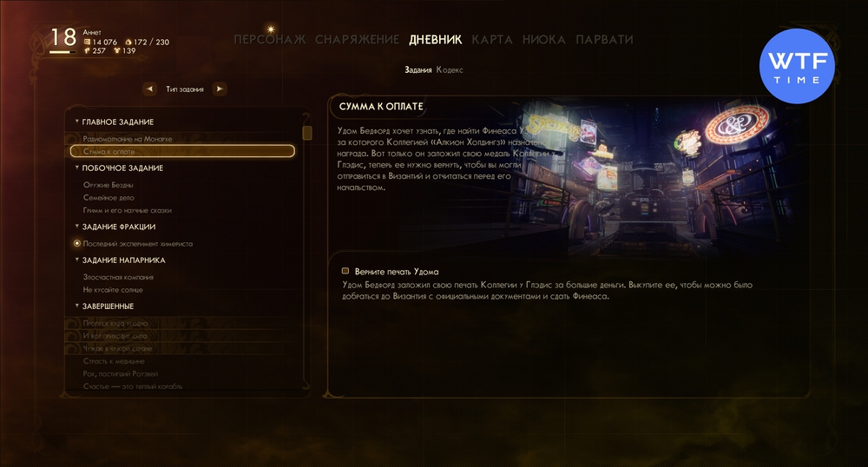Toggle the Верните печать Удома objective checkbox
Image resolution: width=868 pixels, height=467 pixels.
coord(345,271)
